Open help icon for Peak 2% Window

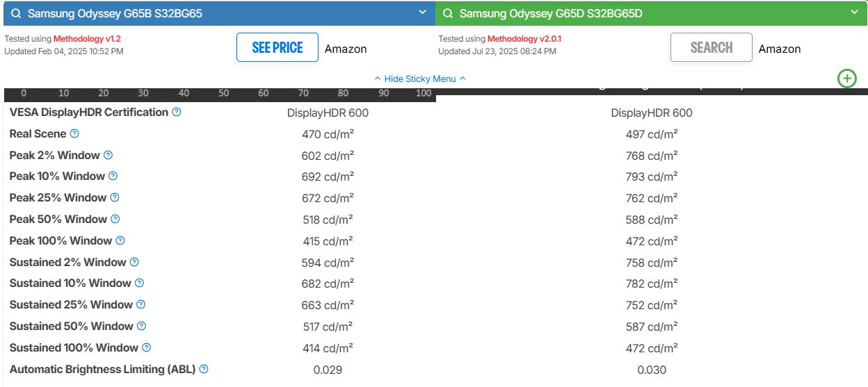[108, 155]
